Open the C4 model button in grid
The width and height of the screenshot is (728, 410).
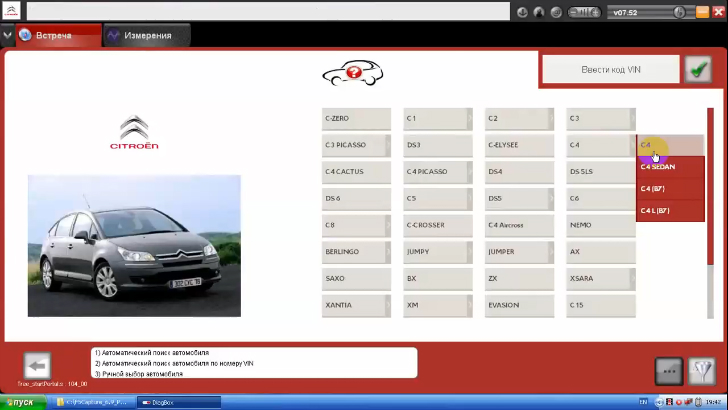click(x=601, y=145)
